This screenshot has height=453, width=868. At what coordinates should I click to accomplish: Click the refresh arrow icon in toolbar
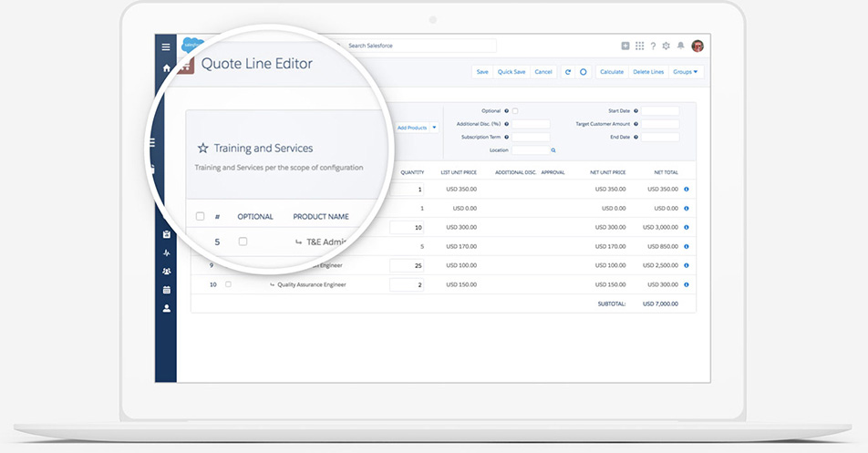coord(568,72)
